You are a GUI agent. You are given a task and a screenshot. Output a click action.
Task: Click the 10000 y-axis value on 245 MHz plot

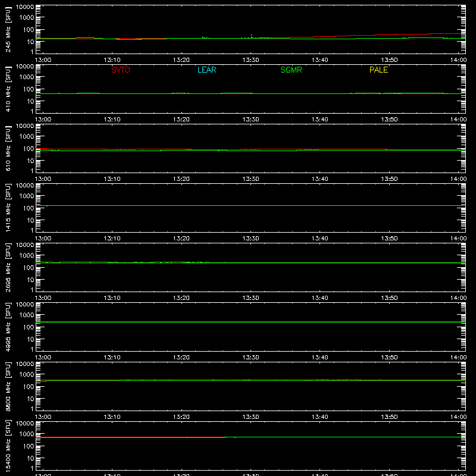(x=25, y=7)
